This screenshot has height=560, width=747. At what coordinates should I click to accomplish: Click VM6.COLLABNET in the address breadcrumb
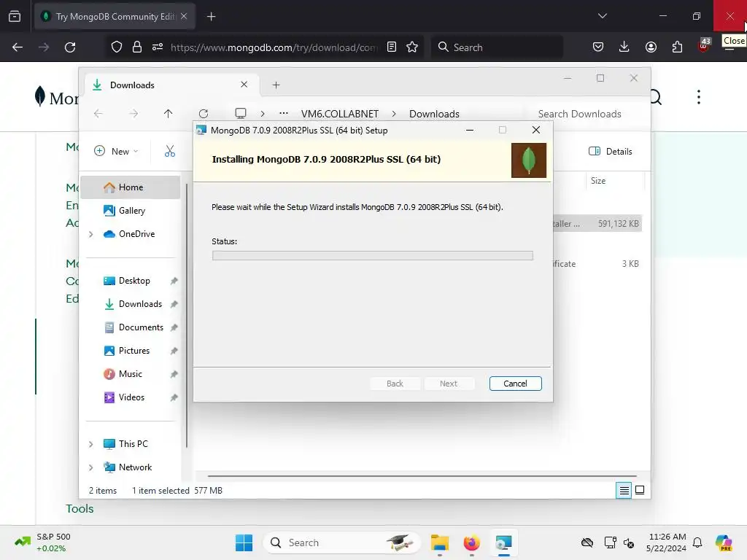[340, 114]
